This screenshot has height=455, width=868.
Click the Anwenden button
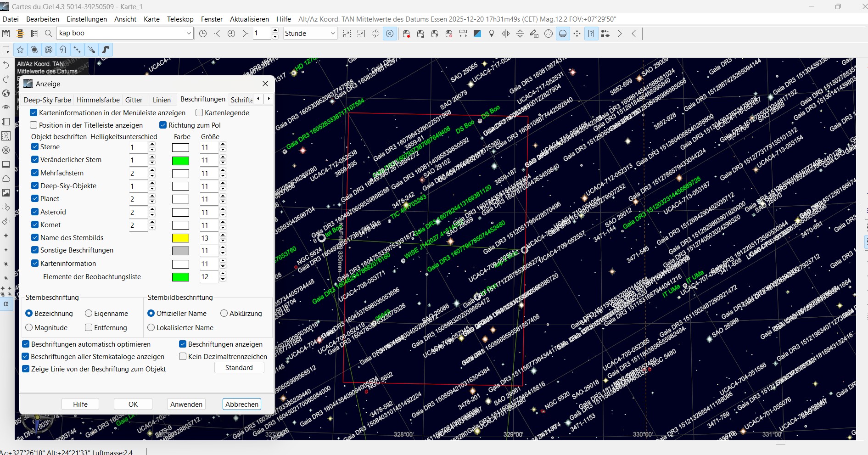click(x=186, y=404)
